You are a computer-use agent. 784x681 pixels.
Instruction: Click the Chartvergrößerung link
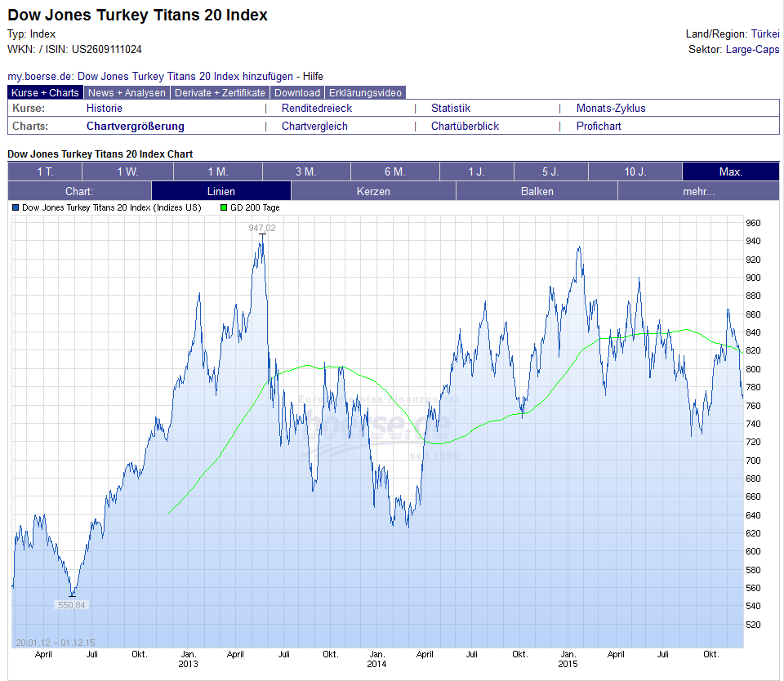(135, 126)
